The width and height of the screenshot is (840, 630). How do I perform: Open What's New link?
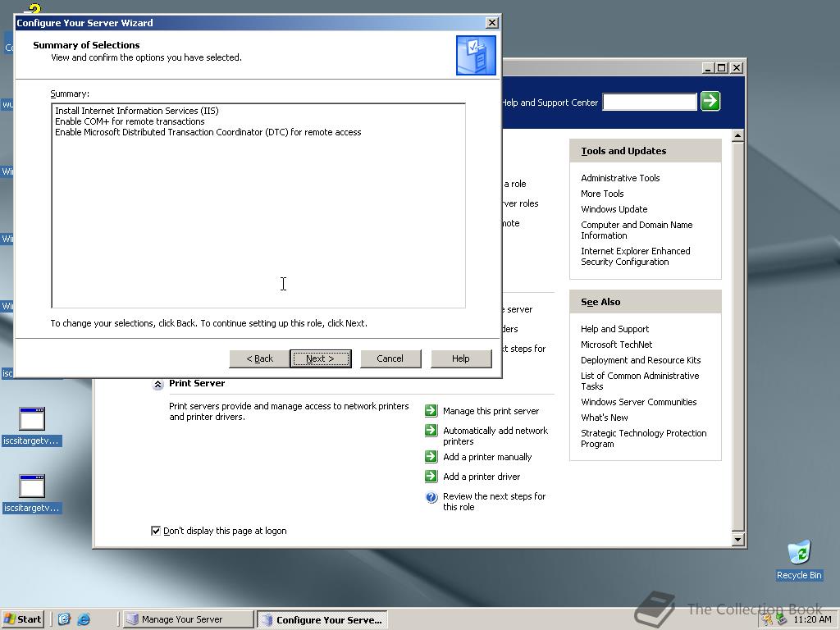tap(605, 418)
